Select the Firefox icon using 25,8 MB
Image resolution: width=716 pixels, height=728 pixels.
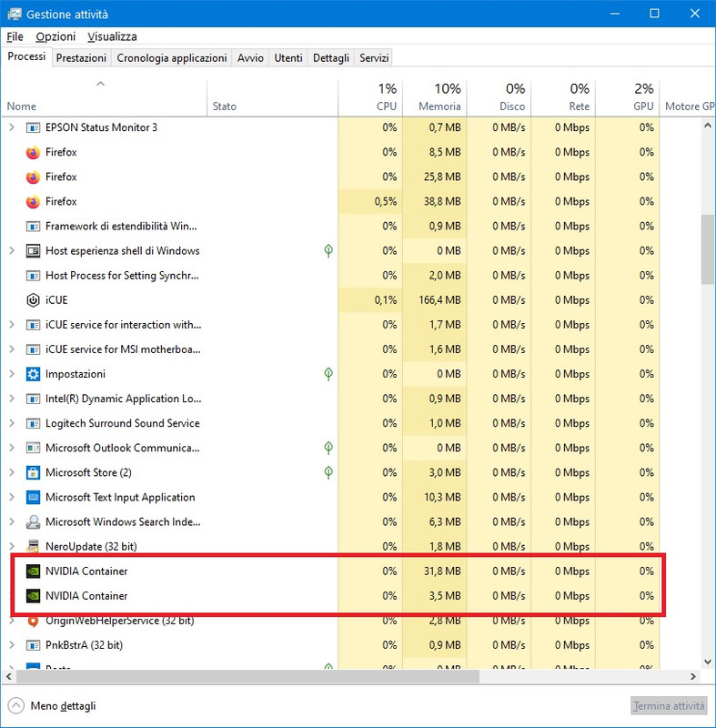[33, 177]
